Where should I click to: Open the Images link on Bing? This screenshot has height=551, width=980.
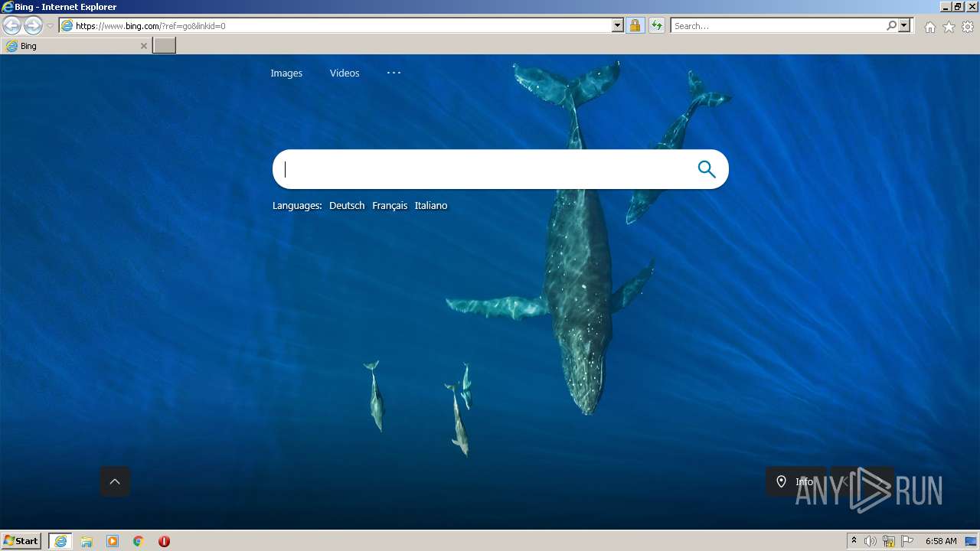coord(286,73)
